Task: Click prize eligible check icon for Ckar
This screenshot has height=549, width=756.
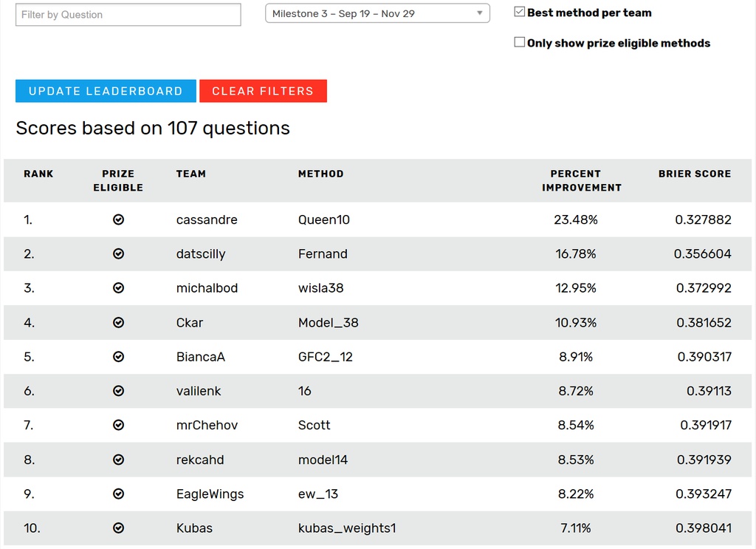Action: point(118,322)
